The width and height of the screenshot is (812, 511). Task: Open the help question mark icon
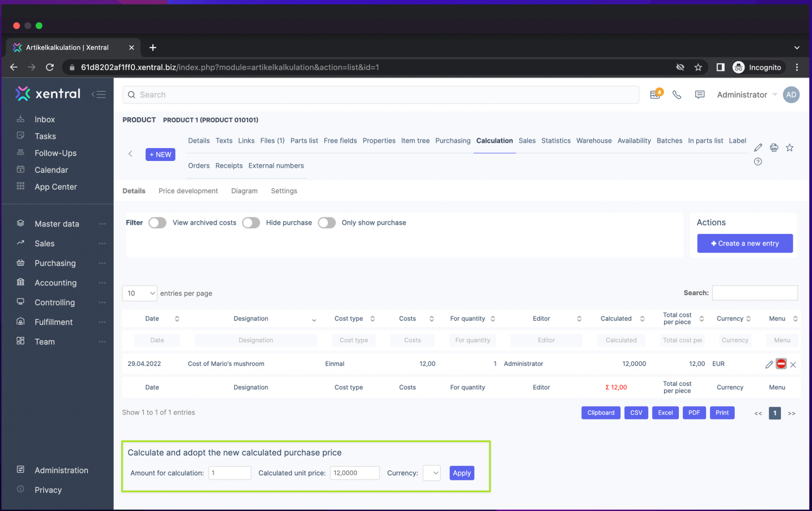pyautogui.click(x=758, y=162)
